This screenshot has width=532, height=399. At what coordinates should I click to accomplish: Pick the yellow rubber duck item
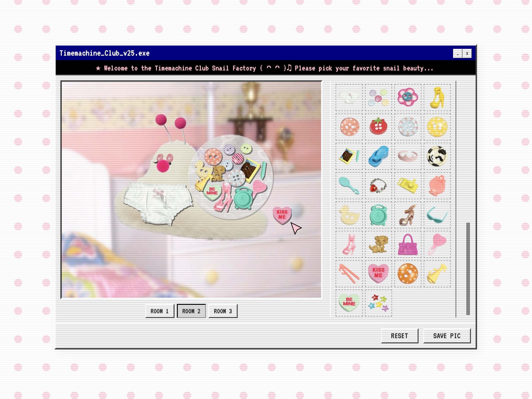tap(349, 215)
